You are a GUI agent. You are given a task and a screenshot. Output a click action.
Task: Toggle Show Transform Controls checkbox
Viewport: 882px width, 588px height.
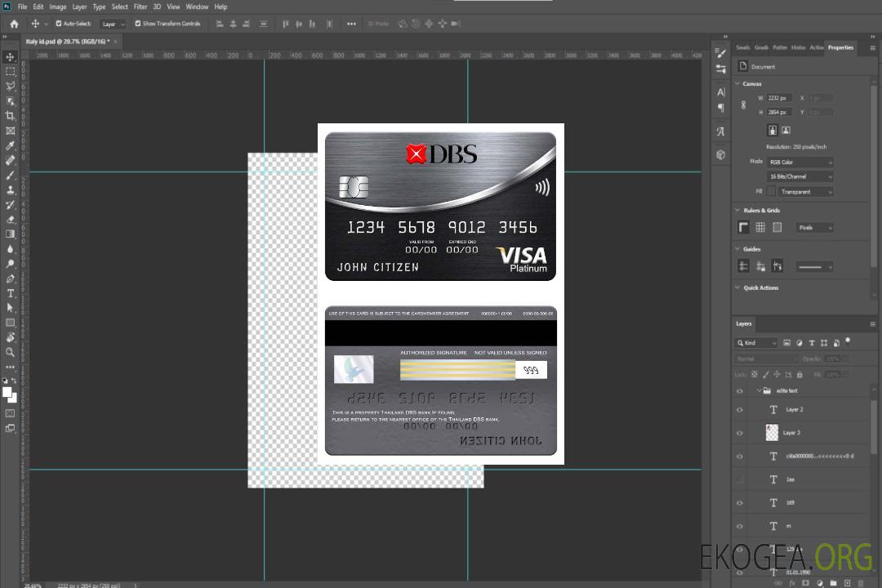[x=138, y=24]
